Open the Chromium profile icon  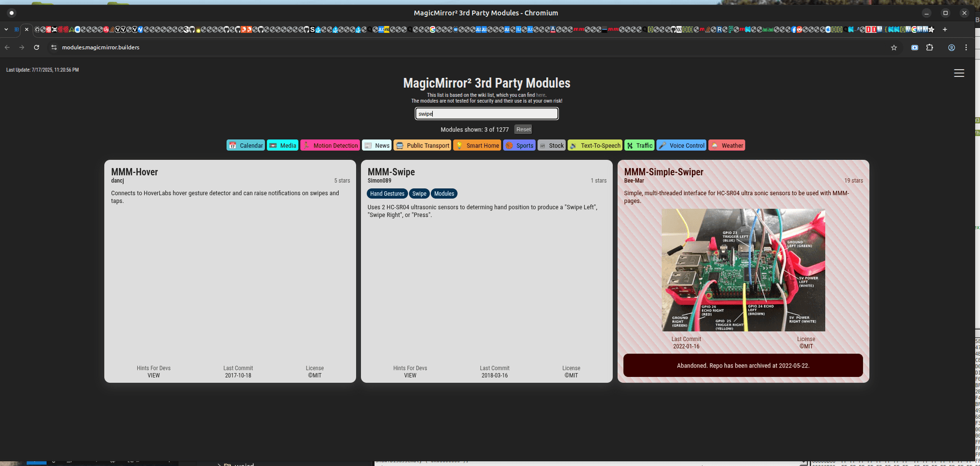pyautogui.click(x=951, y=47)
